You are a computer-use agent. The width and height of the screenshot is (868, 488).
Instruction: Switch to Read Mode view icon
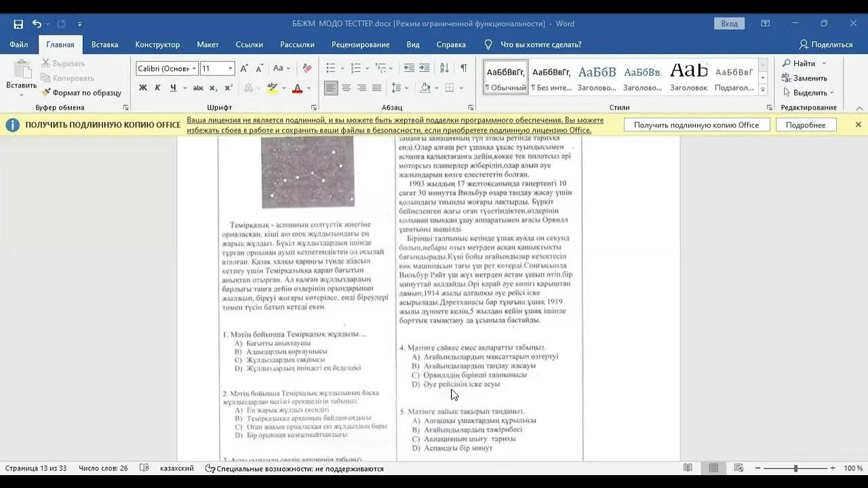688,468
